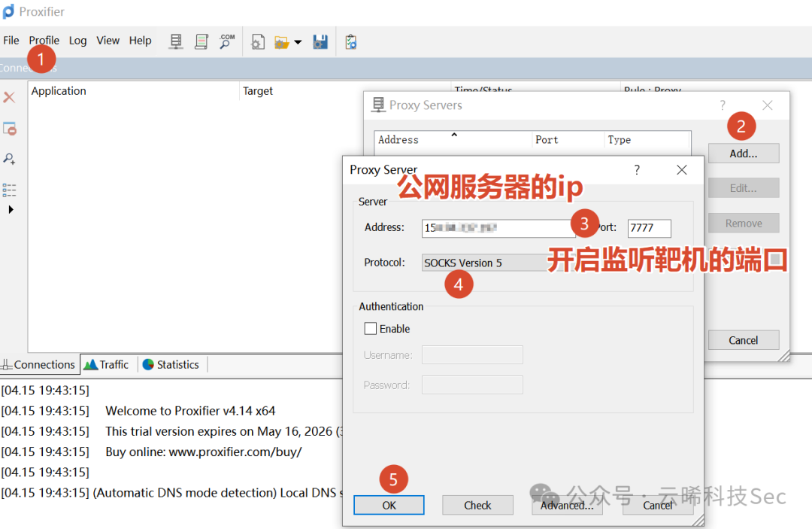Click Edit... in Proxy Servers window
This screenshot has height=529, width=812.
pos(744,188)
